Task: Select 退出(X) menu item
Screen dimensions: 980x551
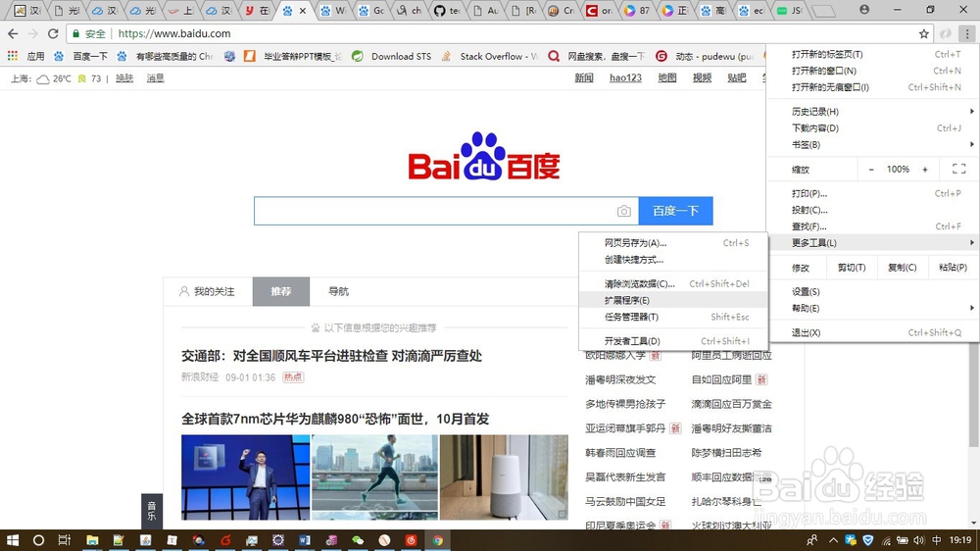Action: pos(873,332)
